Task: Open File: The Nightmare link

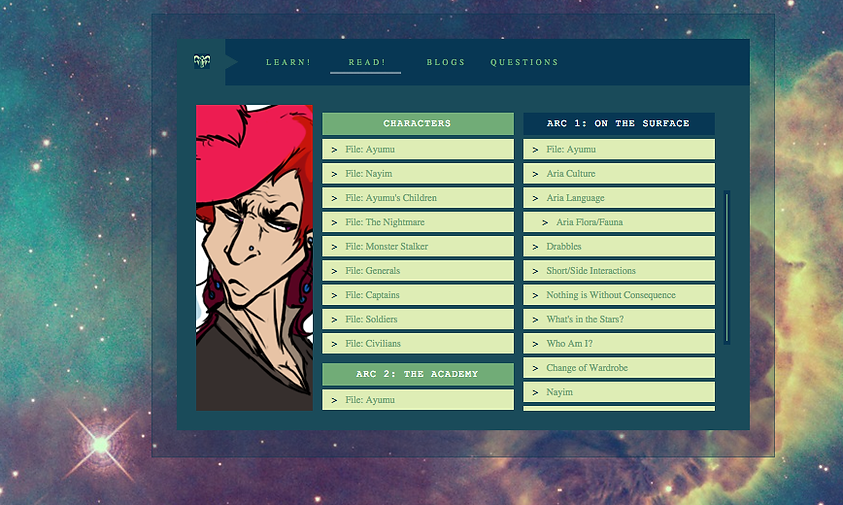Action: coord(418,222)
